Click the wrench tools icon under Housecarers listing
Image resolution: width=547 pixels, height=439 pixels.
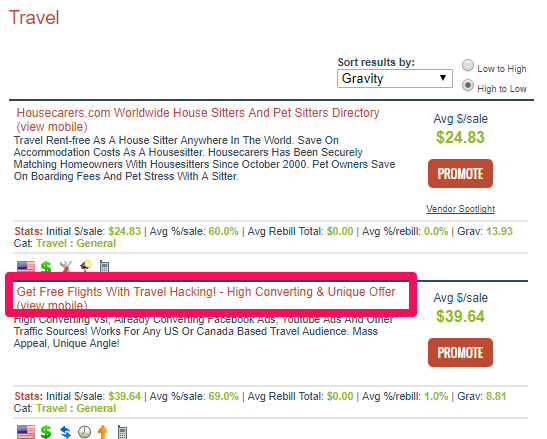pyautogui.click(x=65, y=267)
